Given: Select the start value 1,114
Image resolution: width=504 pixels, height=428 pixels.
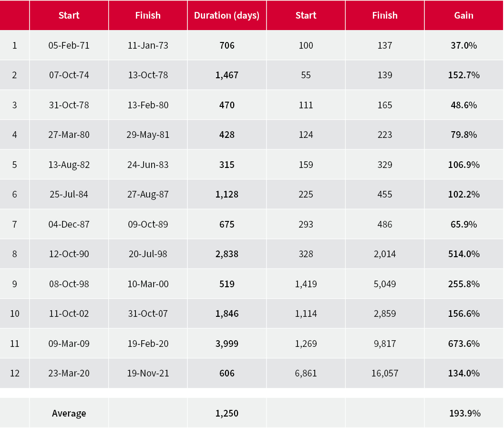Looking at the screenshot, I should [x=306, y=313].
